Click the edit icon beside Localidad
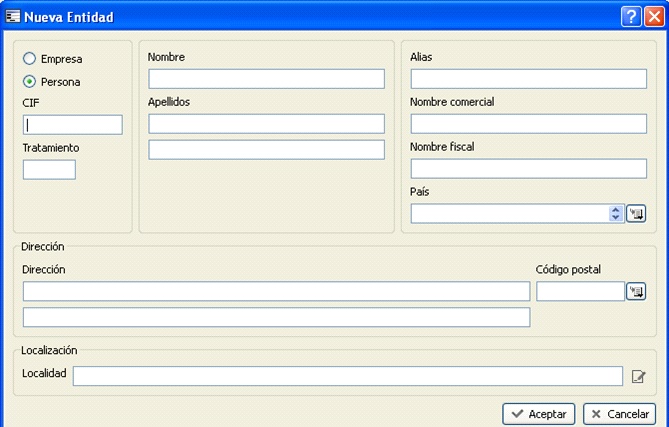 point(639,376)
